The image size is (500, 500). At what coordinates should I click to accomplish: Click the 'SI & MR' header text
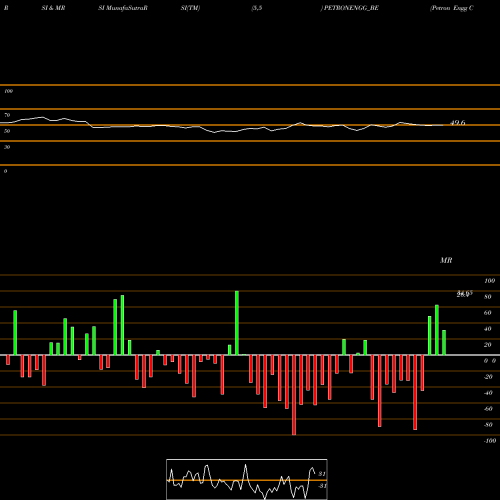(53, 8)
